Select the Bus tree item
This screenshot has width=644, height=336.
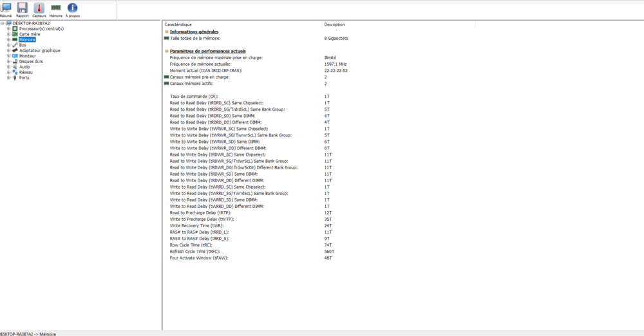[23, 45]
